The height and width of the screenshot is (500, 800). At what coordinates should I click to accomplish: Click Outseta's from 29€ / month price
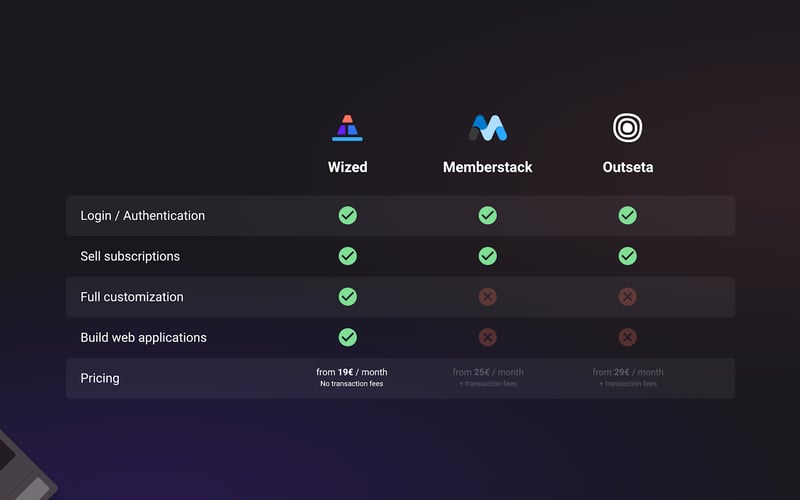(628, 372)
